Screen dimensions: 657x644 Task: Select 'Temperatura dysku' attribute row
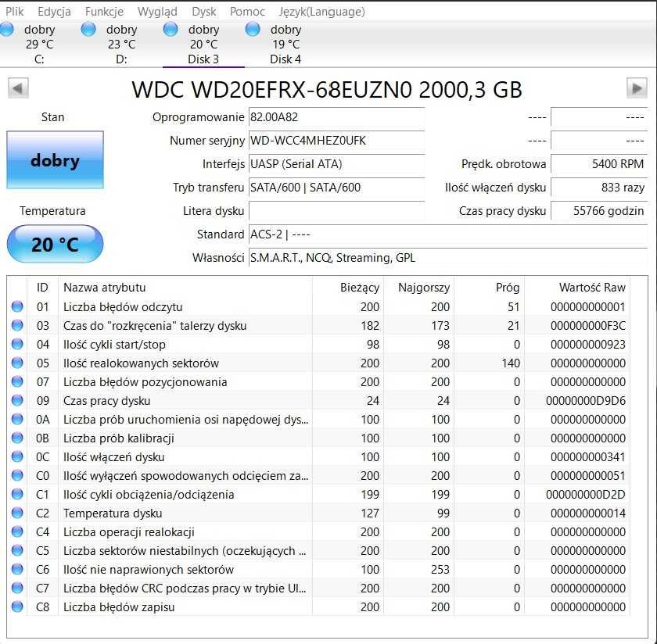(318, 513)
